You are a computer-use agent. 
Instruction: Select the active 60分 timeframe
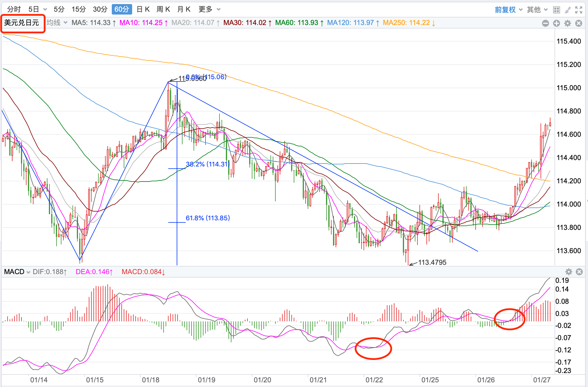122,9
